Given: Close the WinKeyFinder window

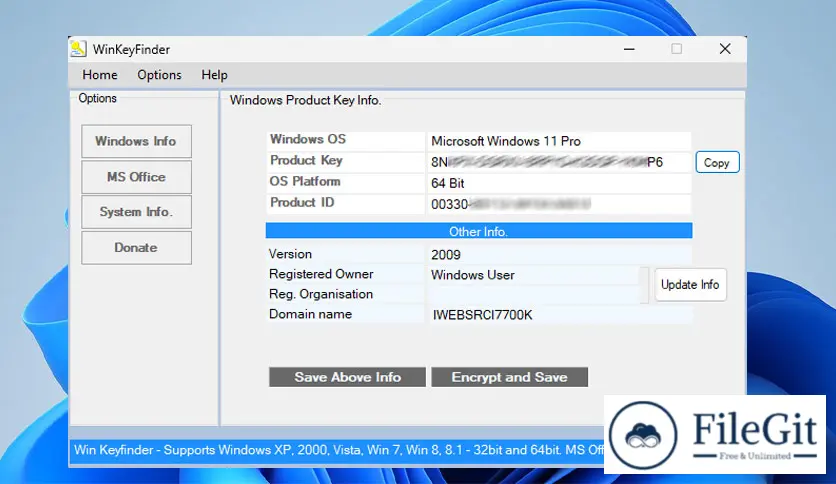Looking at the screenshot, I should 725,49.
